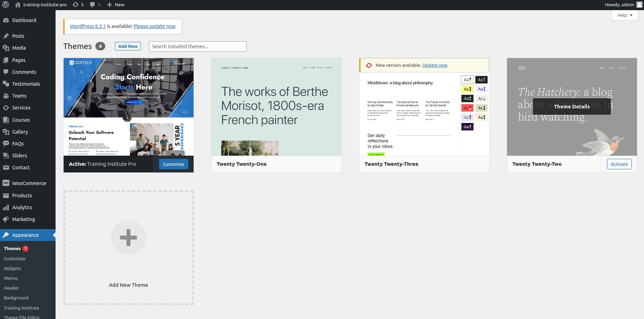Click the WooCommerce icon in sidebar
Screen dimensions: 644x319
[6, 183]
